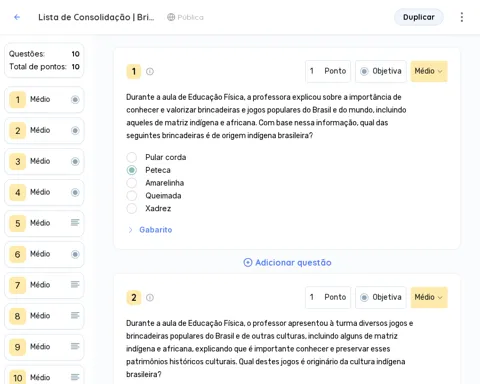Click text-lines icon on sidebar item 8

click(75, 315)
